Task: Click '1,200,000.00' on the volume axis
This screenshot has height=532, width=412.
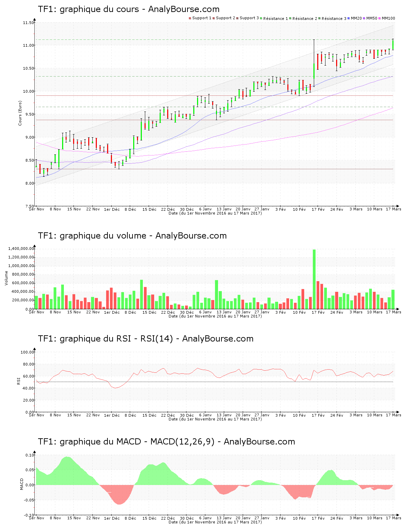Action: [21, 257]
